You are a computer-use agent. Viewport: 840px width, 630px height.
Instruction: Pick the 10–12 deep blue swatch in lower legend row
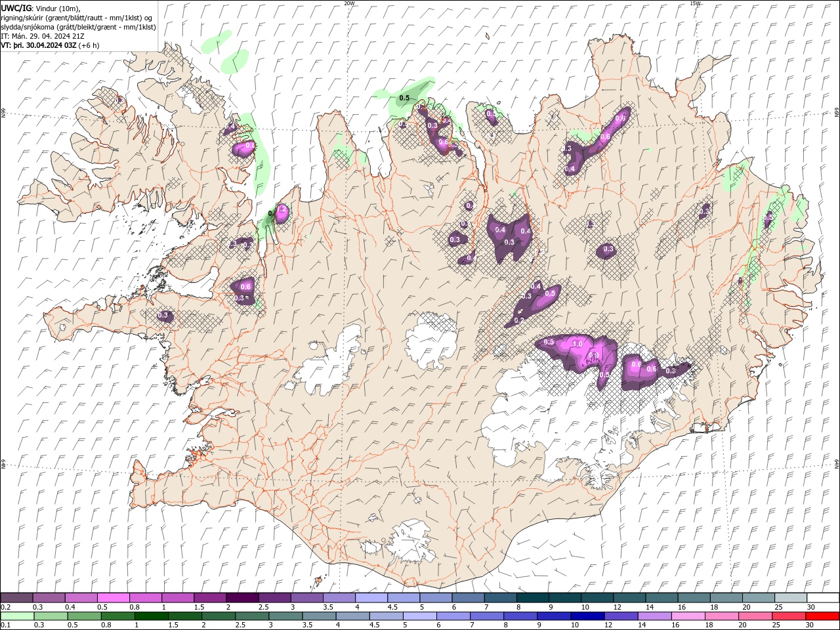(x=587, y=616)
